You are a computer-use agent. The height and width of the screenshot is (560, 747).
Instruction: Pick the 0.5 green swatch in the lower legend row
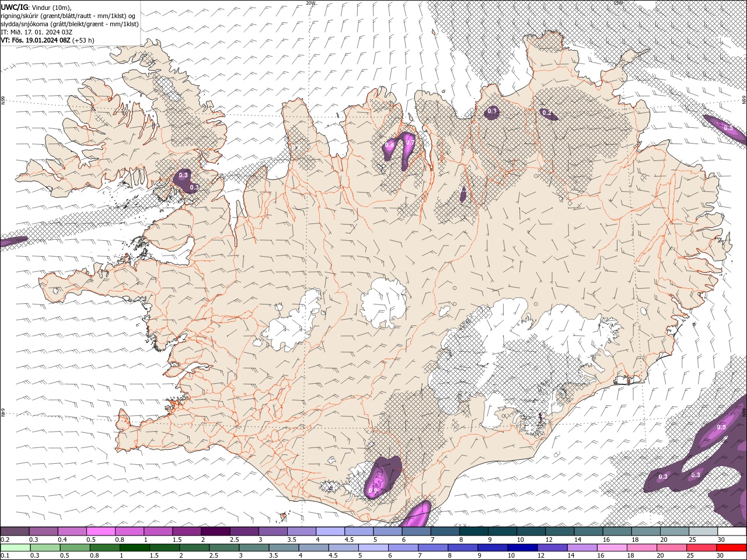click(x=75, y=548)
